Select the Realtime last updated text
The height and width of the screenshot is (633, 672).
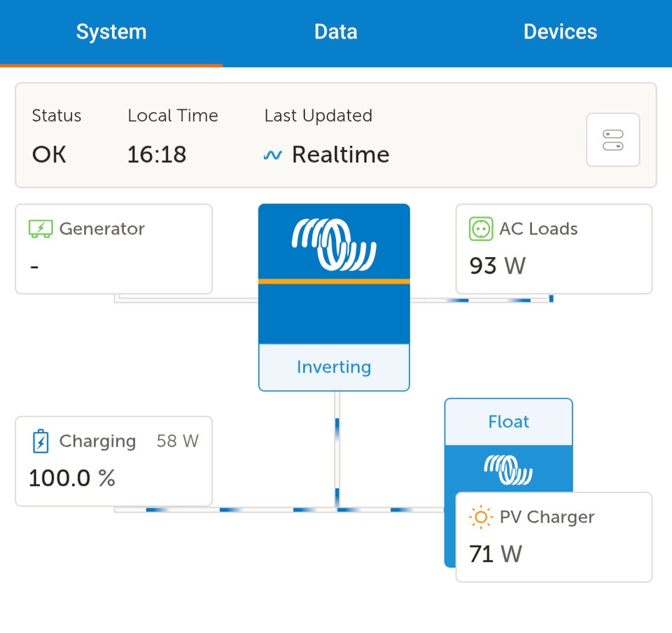click(341, 155)
